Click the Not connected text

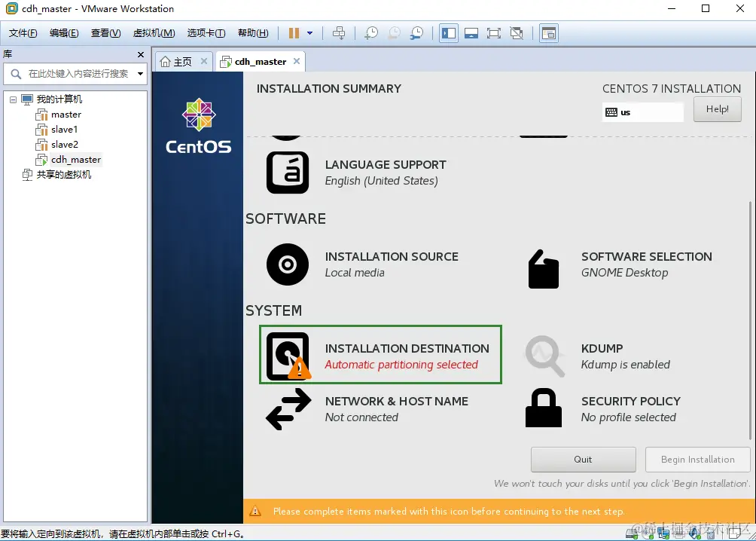[361, 417]
